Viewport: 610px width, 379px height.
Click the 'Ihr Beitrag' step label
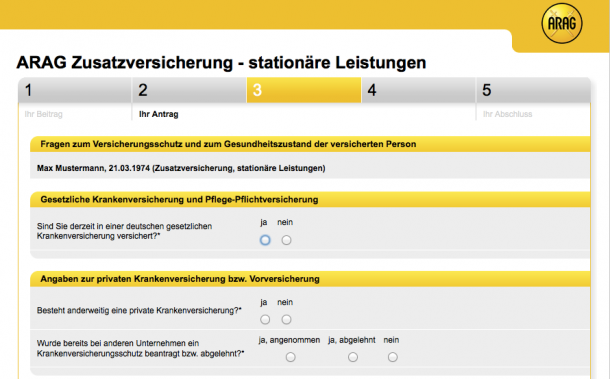(44, 114)
